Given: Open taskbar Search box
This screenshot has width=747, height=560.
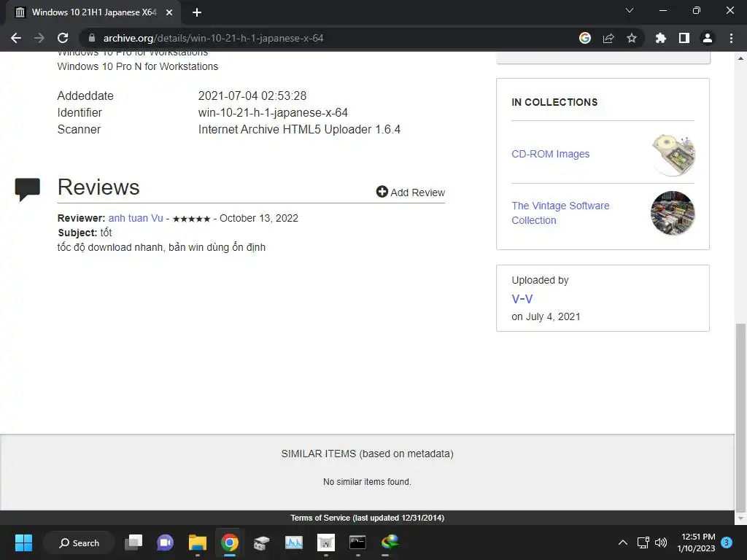Looking at the screenshot, I should click(79, 542).
